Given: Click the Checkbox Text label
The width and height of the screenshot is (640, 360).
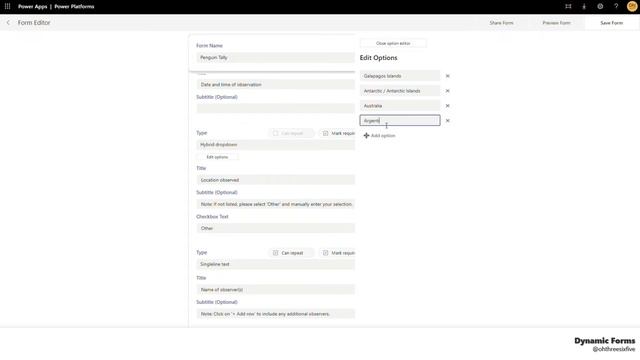Looking at the screenshot, I should tap(212, 217).
